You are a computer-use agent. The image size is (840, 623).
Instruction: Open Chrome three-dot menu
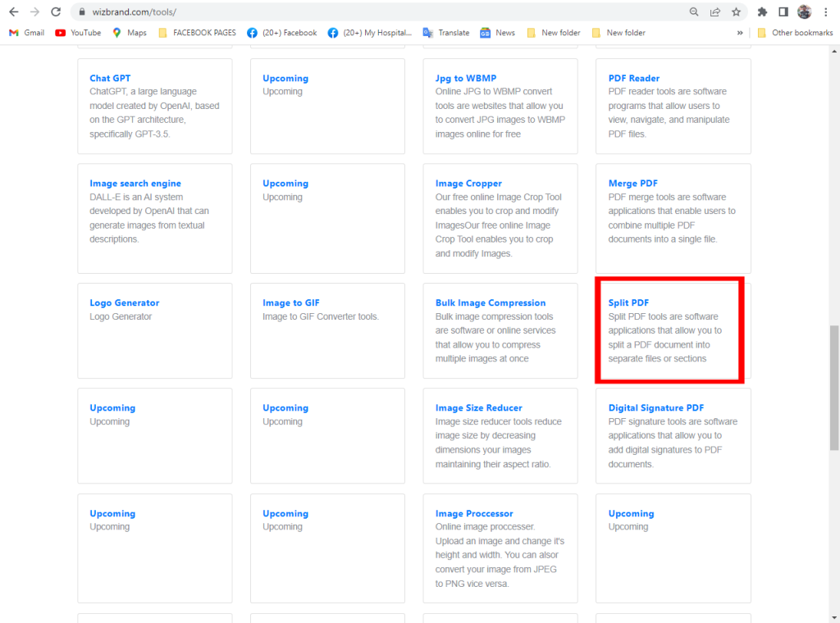click(826, 12)
